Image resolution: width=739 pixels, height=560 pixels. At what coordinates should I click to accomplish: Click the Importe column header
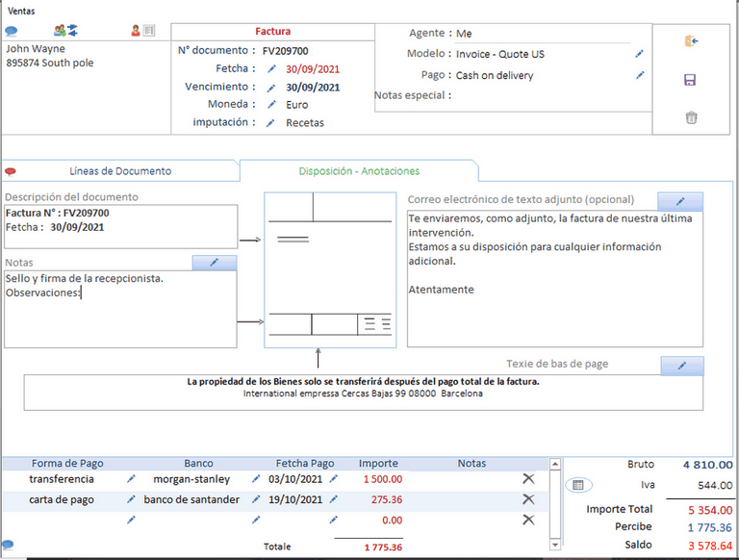click(x=378, y=464)
